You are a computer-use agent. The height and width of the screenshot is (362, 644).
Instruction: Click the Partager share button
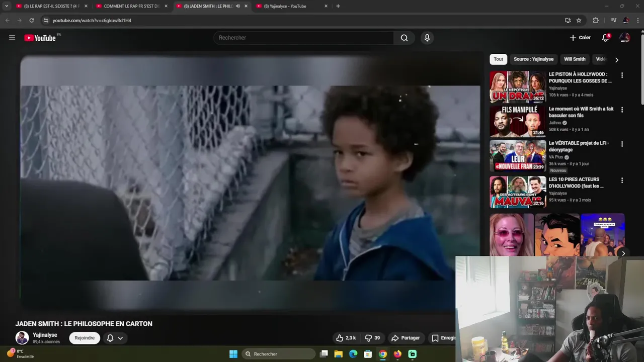[x=406, y=338]
